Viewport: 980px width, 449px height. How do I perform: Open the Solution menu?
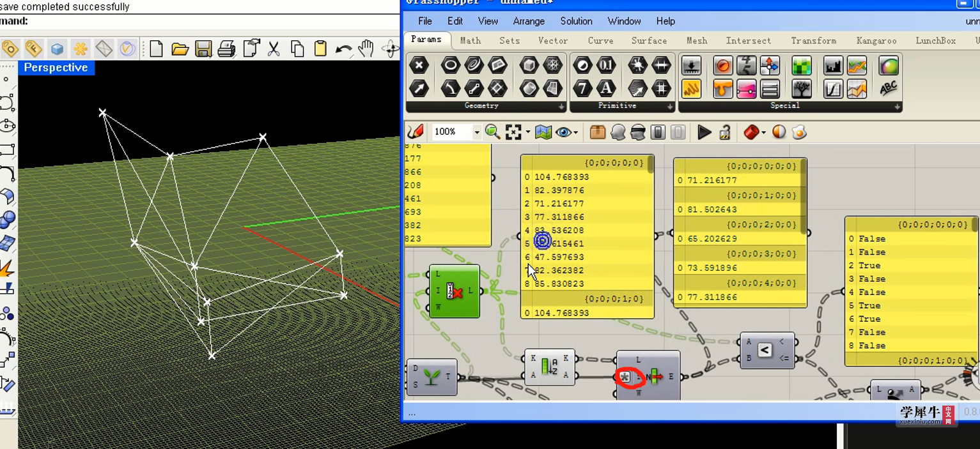tap(576, 21)
